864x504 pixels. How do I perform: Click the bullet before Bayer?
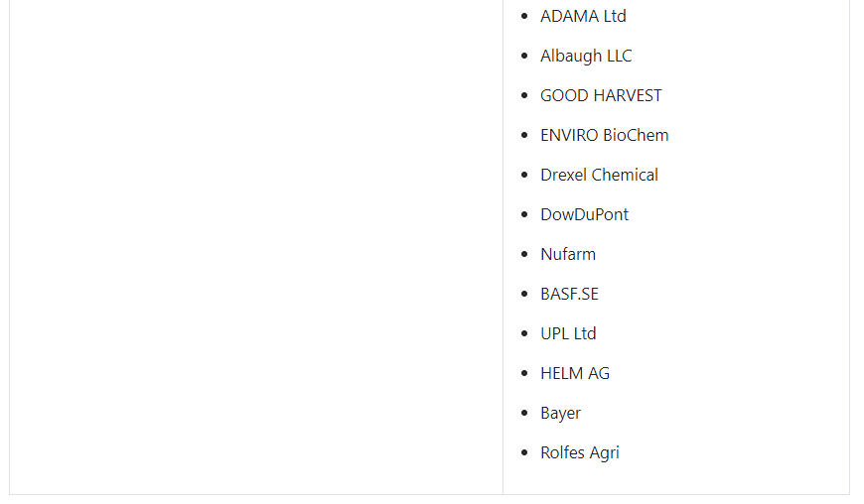click(524, 413)
